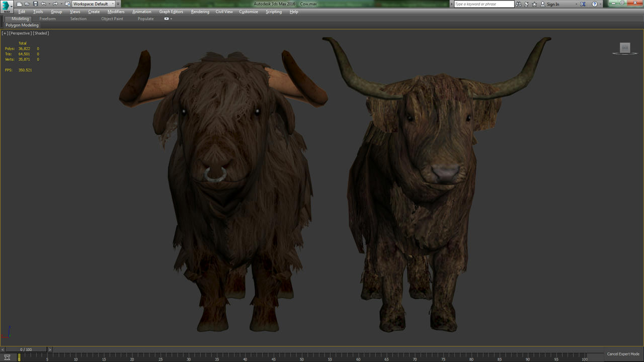The width and height of the screenshot is (644, 362).
Task: Open the Help dropdown arrow
Action: 600,4
